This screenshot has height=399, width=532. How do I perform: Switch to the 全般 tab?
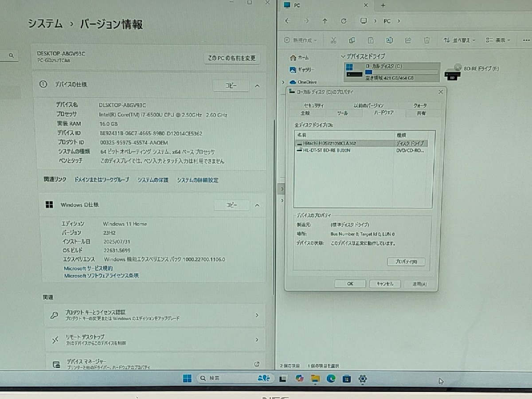(305, 113)
